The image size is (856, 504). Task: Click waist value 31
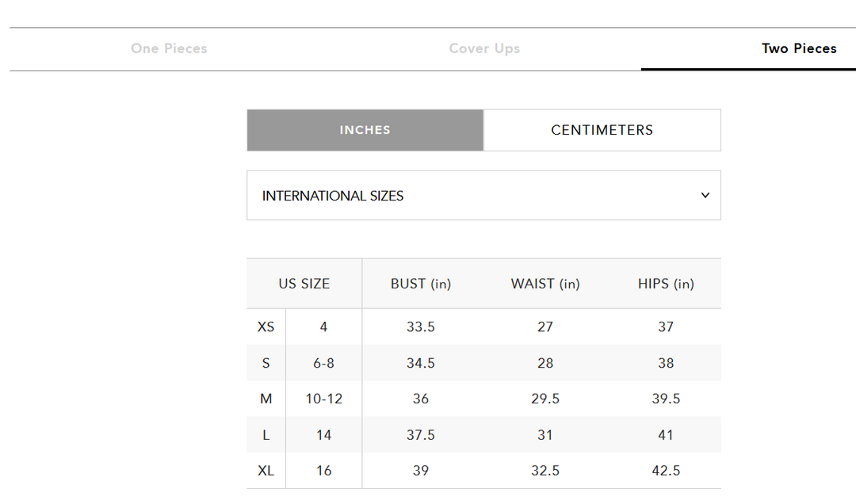(545, 435)
